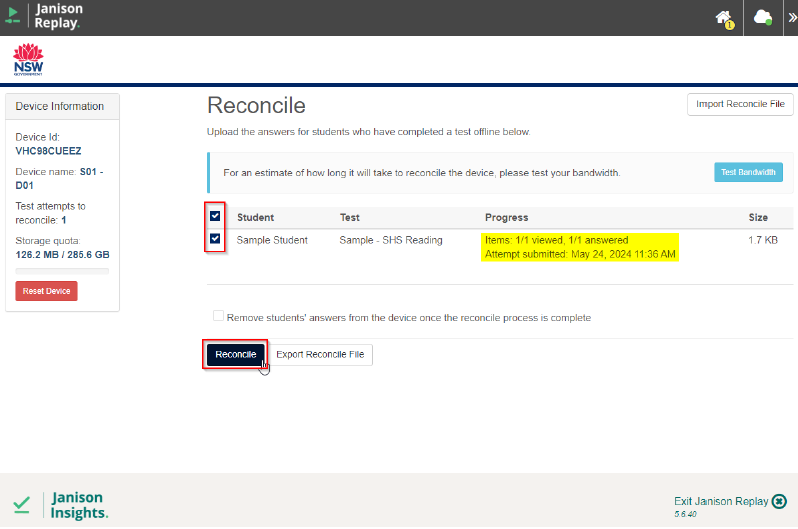This screenshot has width=798, height=529.
Task: Click the device ID VHC98CUEEZ
Action: click(48, 151)
